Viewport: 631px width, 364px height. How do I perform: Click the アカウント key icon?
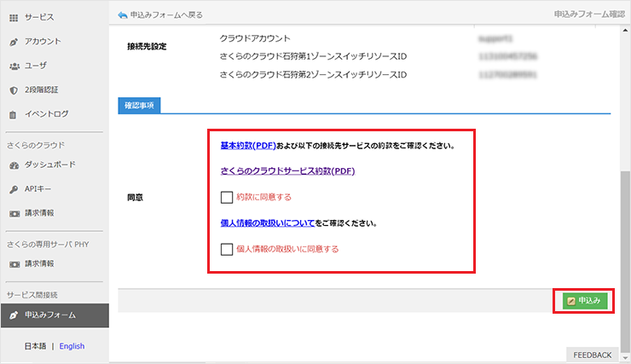coord(14,41)
